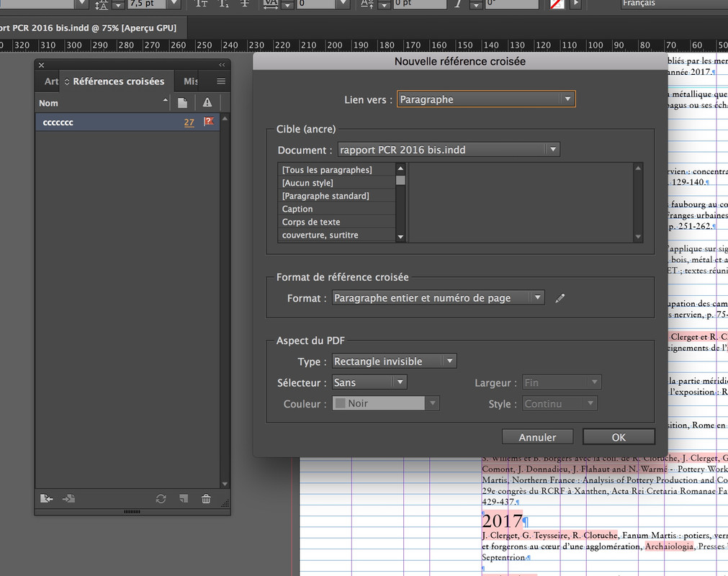The width and height of the screenshot is (728, 576).
Task: Select the ccccccc cross-reference row
Action: (x=127, y=122)
